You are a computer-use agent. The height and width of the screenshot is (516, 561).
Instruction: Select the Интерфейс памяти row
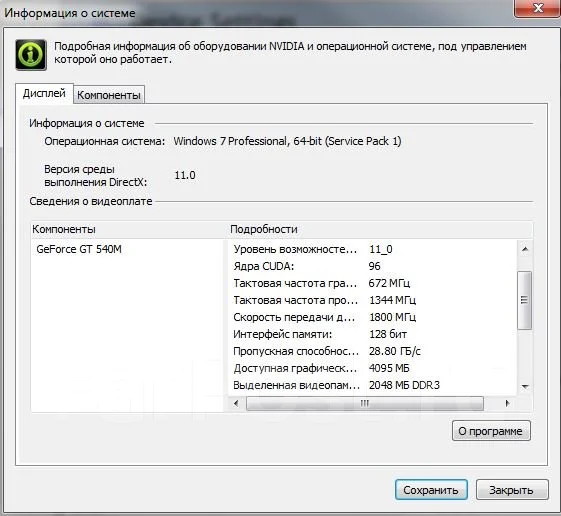[372, 334]
